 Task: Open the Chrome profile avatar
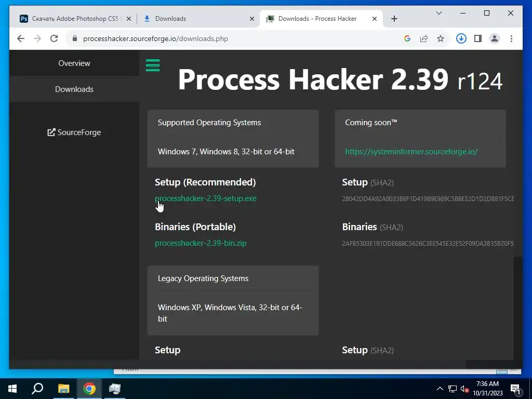(495, 38)
